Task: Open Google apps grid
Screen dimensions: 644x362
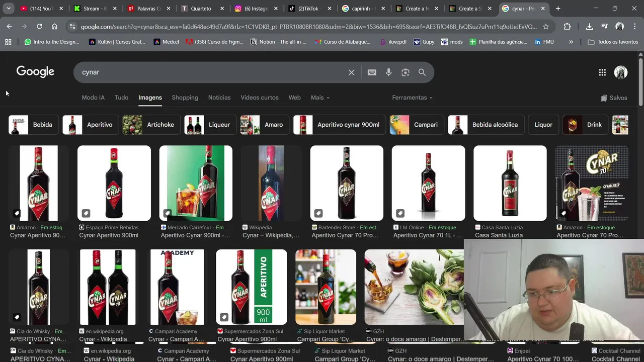Action: tap(602, 72)
